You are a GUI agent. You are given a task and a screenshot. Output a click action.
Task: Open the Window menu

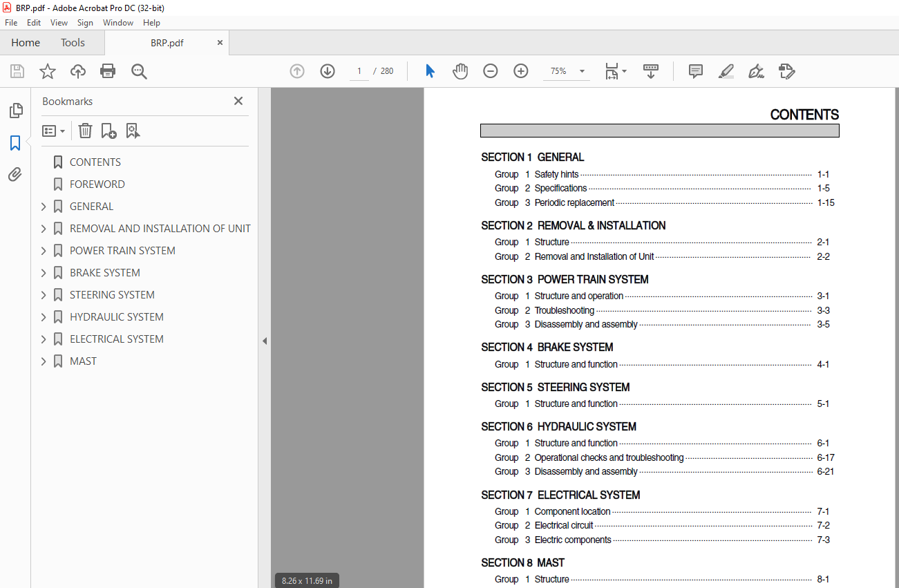tap(118, 23)
